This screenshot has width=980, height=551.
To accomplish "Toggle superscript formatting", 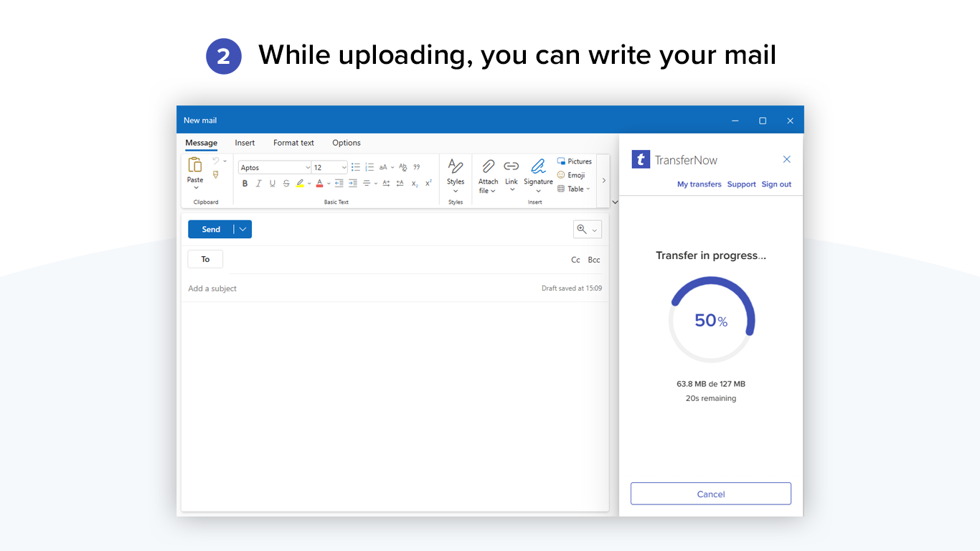I will pyautogui.click(x=428, y=184).
